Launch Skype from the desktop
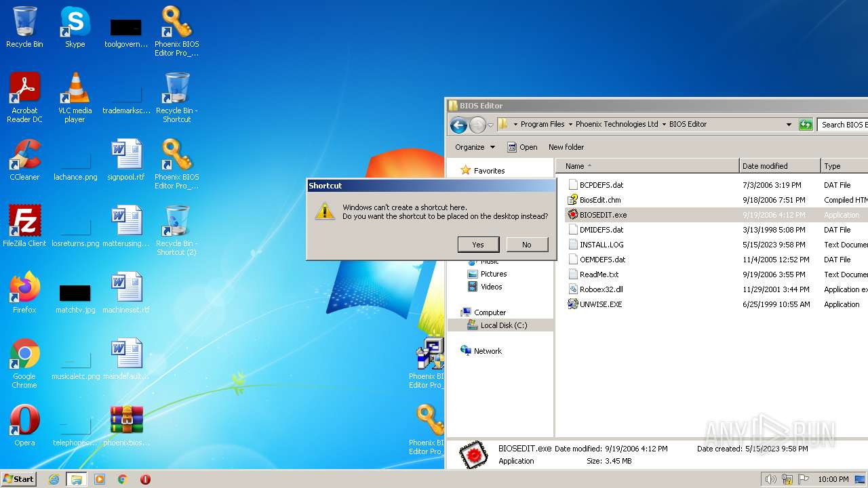 (x=75, y=27)
